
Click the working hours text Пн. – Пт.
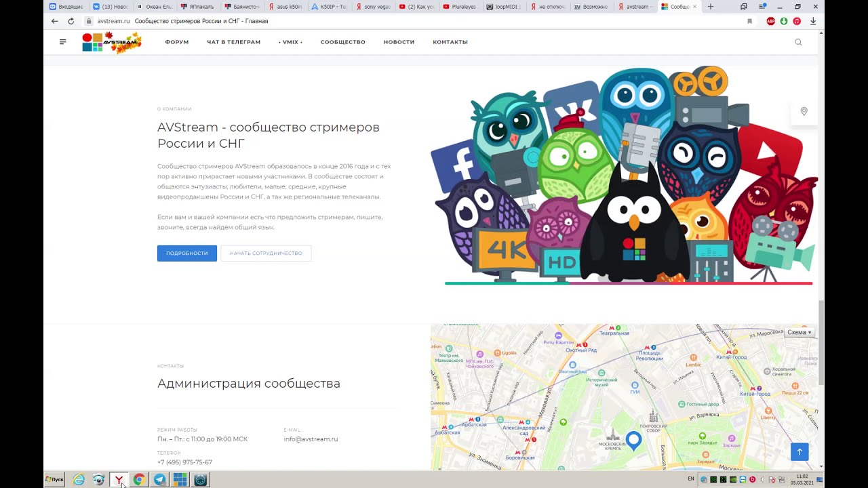click(202, 439)
